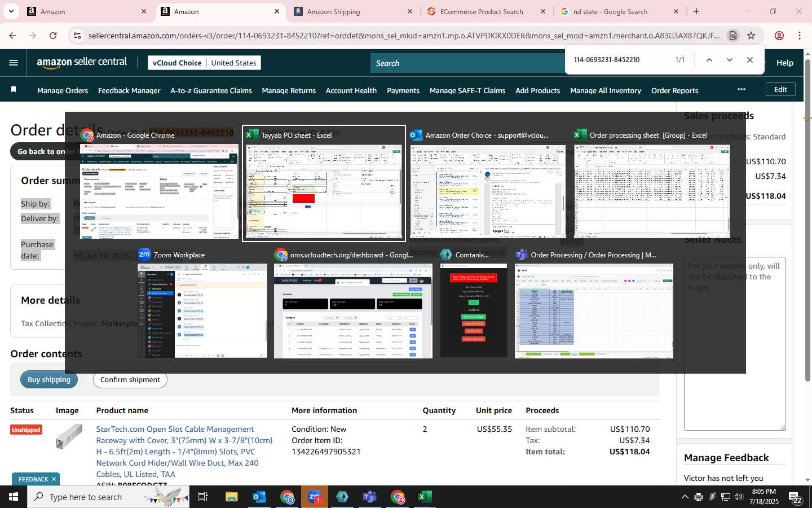Open Chrome's three-dot menu
Viewport: 812px width, 508px height.
pyautogui.click(x=800, y=36)
